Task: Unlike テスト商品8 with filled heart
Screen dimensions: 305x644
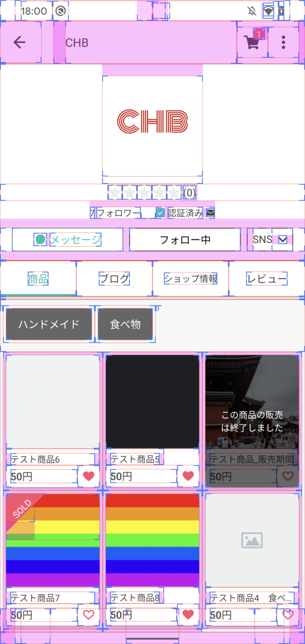Action: (x=188, y=615)
